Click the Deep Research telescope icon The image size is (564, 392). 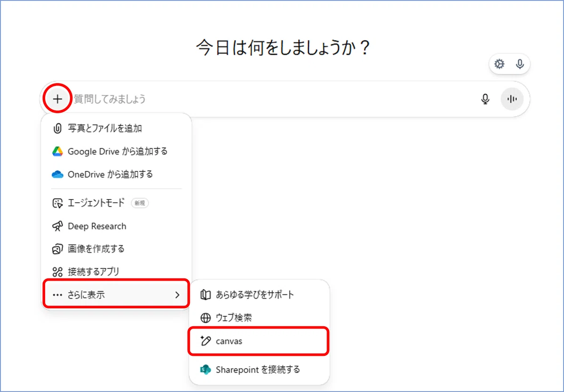coord(57,226)
